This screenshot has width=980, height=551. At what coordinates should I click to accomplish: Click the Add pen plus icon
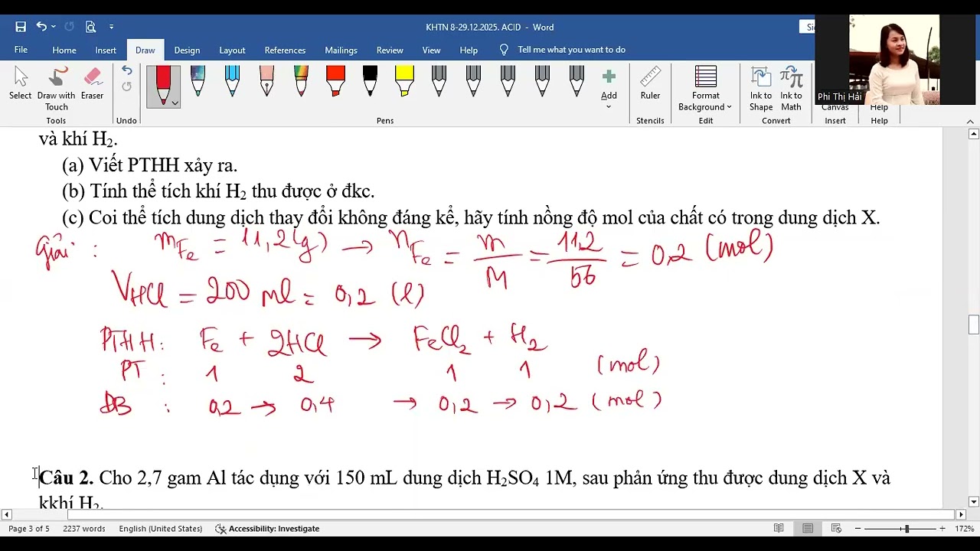pos(609,77)
